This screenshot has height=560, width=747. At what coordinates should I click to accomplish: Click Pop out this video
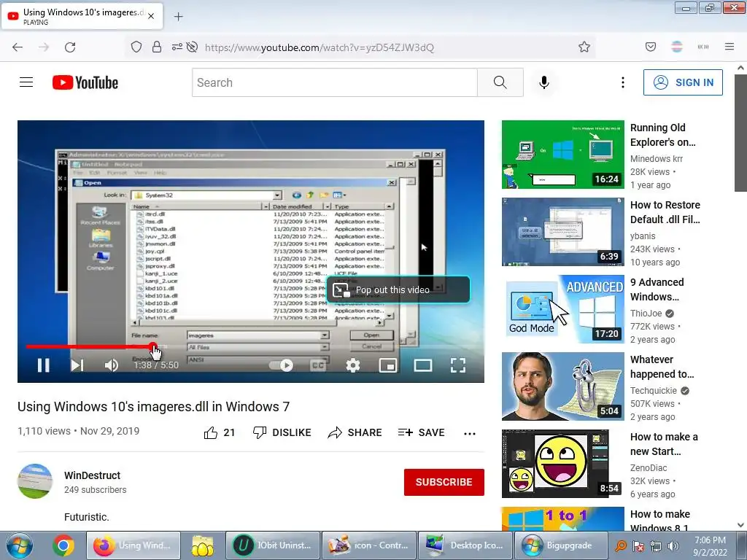398,289
